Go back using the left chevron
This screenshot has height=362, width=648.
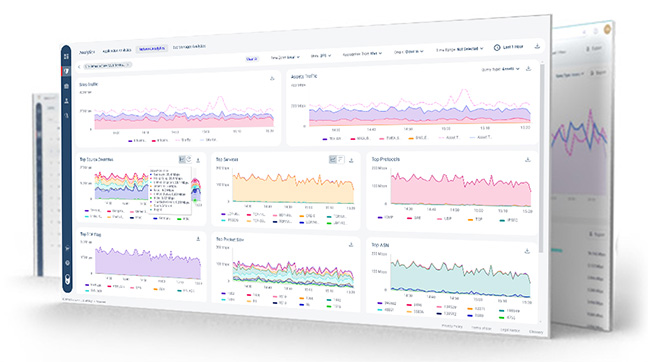point(79,67)
